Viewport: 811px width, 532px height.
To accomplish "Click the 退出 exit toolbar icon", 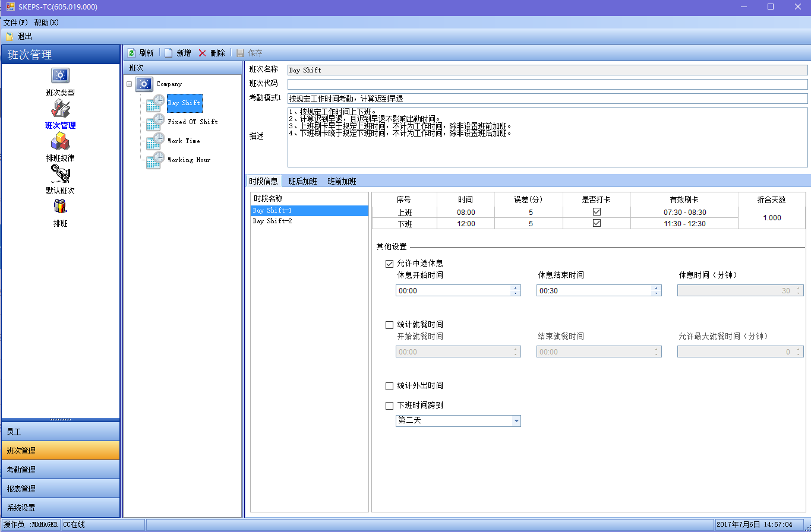I will 10,36.
